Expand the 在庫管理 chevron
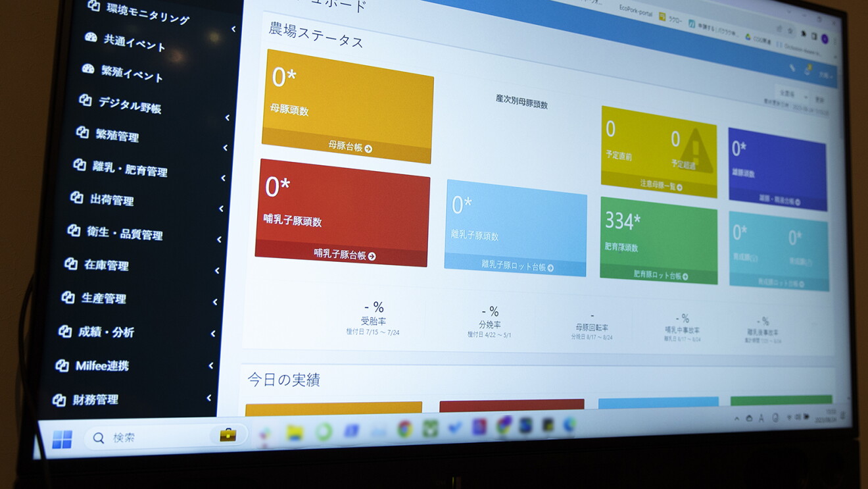The height and width of the screenshot is (489, 868). point(217,270)
